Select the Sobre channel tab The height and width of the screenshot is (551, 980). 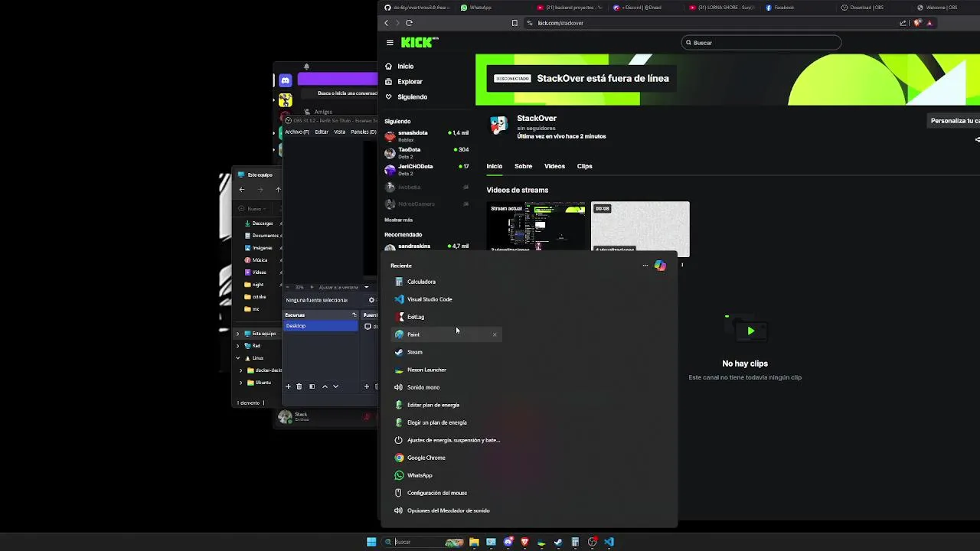coord(523,166)
